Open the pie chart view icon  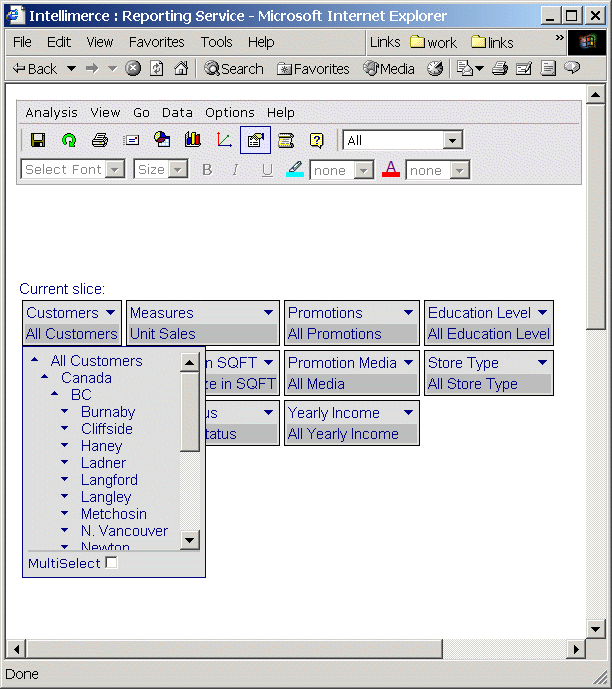pyautogui.click(x=162, y=139)
